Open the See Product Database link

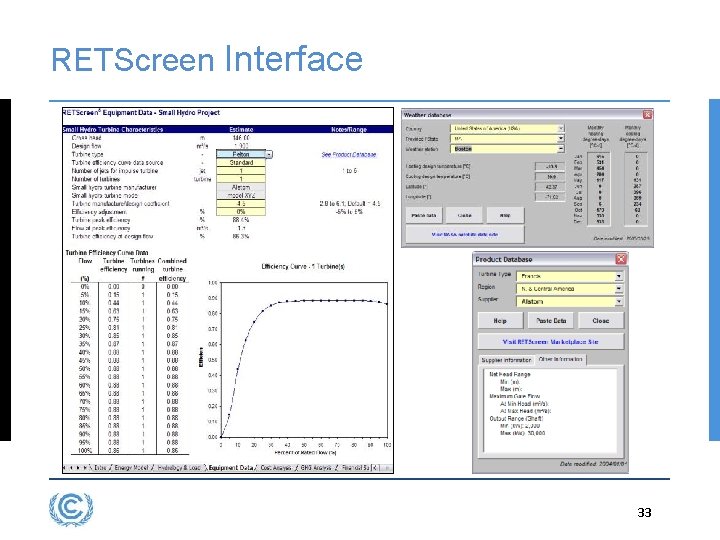349,155
